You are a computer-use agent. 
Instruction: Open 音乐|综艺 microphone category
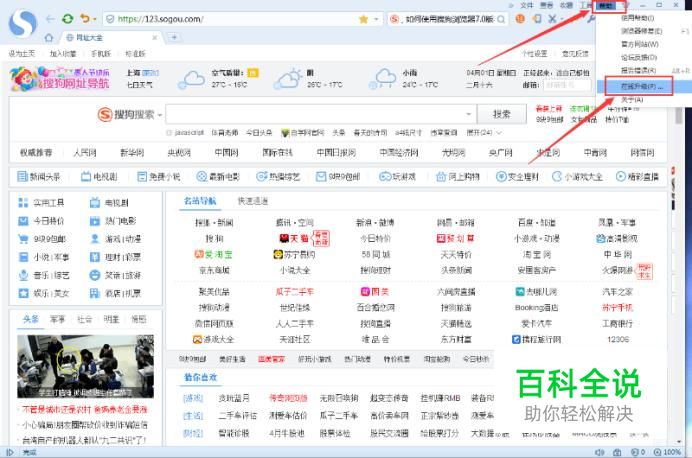pyautogui.click(x=44, y=275)
